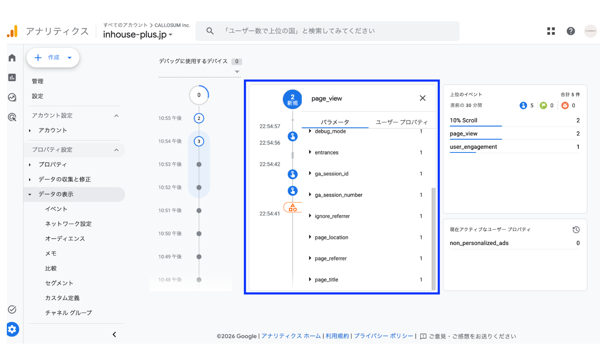Expand the debug_mode parameter
607x364 pixels.
pyautogui.click(x=310, y=131)
